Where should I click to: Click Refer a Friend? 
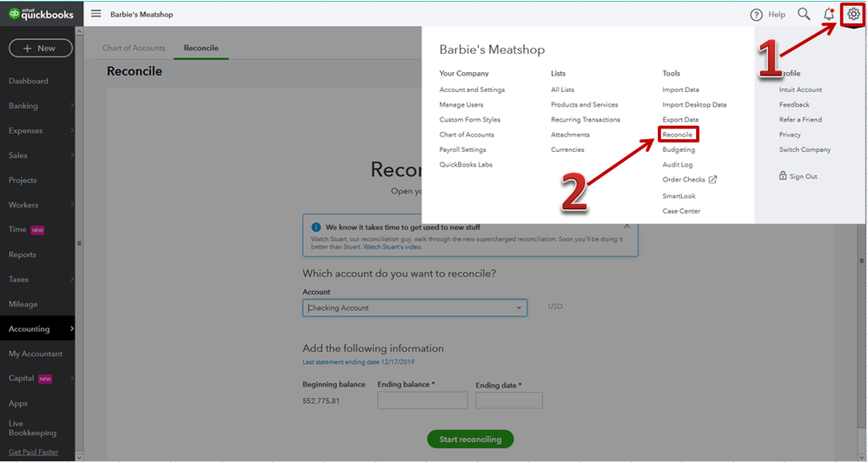[800, 120]
